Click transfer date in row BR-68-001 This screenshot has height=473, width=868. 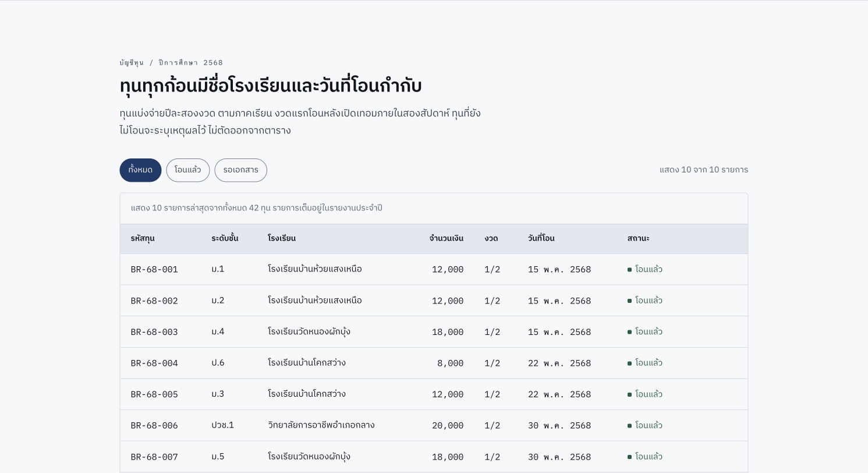click(x=559, y=270)
